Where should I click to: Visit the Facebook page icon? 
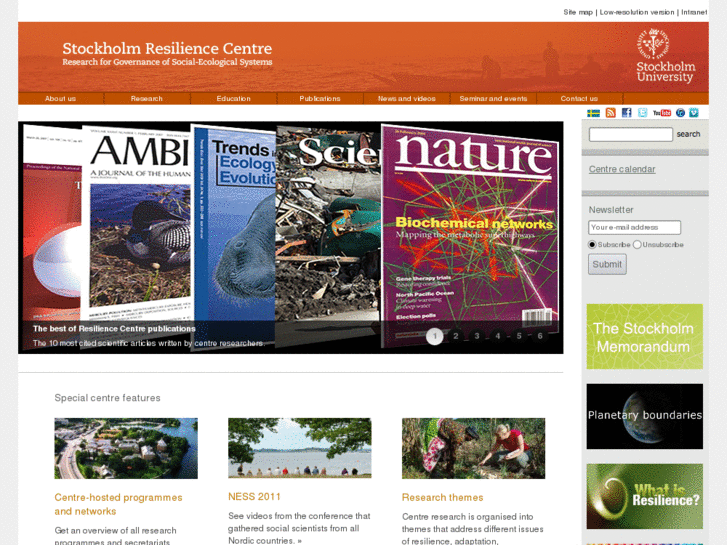pos(626,113)
